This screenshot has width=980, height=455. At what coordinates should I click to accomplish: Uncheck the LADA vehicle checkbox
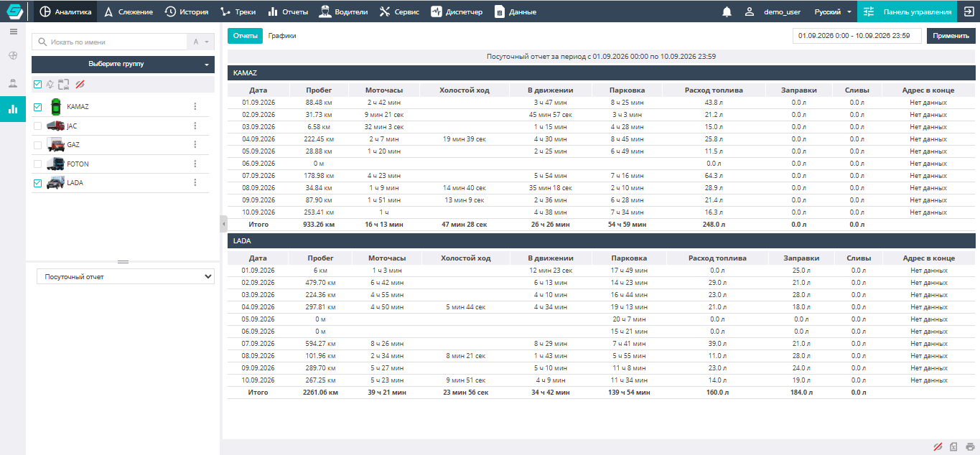tap(37, 183)
